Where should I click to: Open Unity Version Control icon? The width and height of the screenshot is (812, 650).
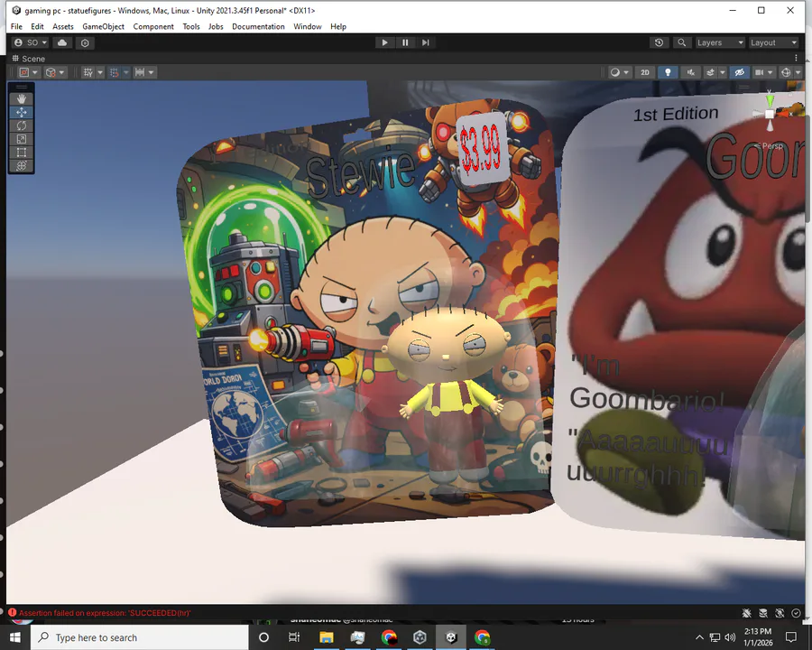[85, 43]
